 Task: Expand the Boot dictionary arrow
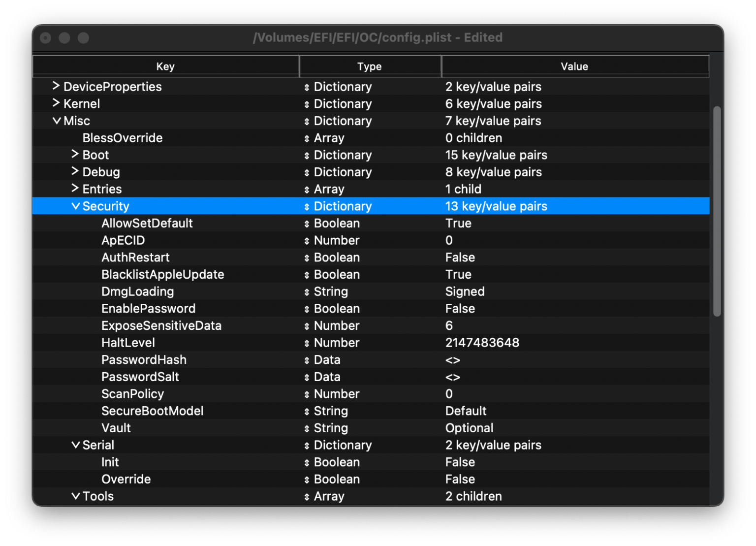75,155
